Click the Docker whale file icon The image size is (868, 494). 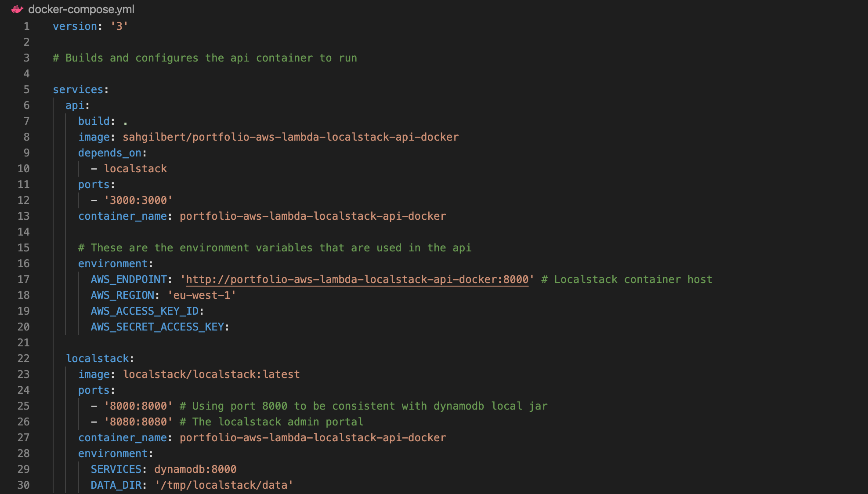point(17,9)
